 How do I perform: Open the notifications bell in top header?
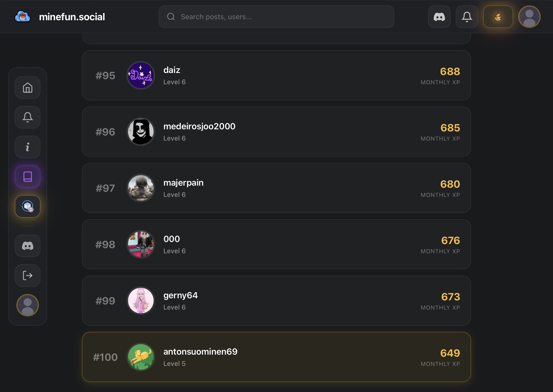(x=467, y=17)
